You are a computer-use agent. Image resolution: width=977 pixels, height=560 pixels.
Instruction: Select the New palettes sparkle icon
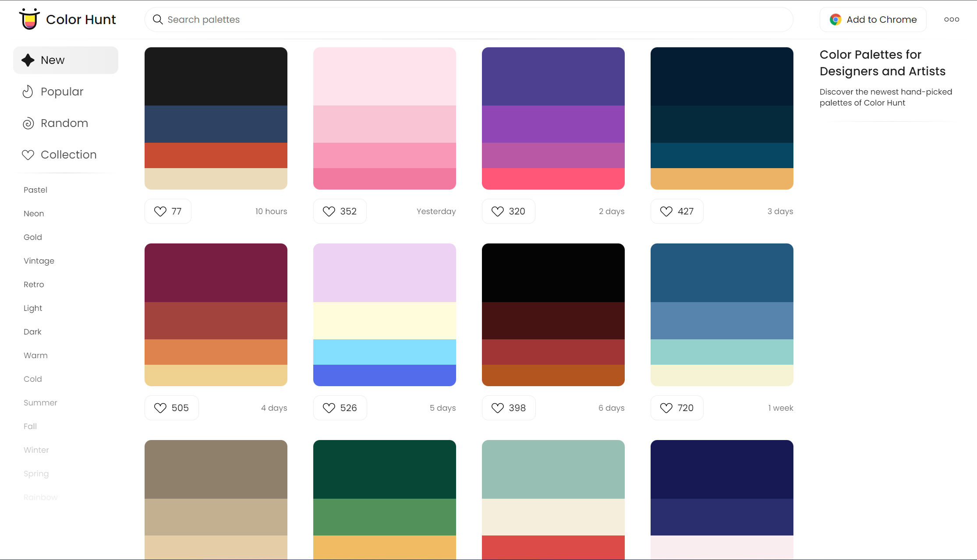28,60
